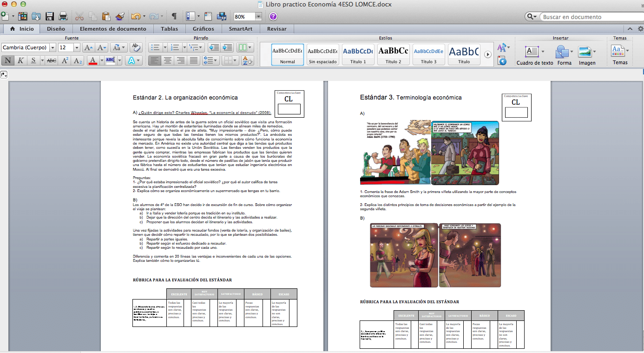Switch to the Tablas ribbon tab
Viewport: 644px width, 353px height.
pos(169,29)
